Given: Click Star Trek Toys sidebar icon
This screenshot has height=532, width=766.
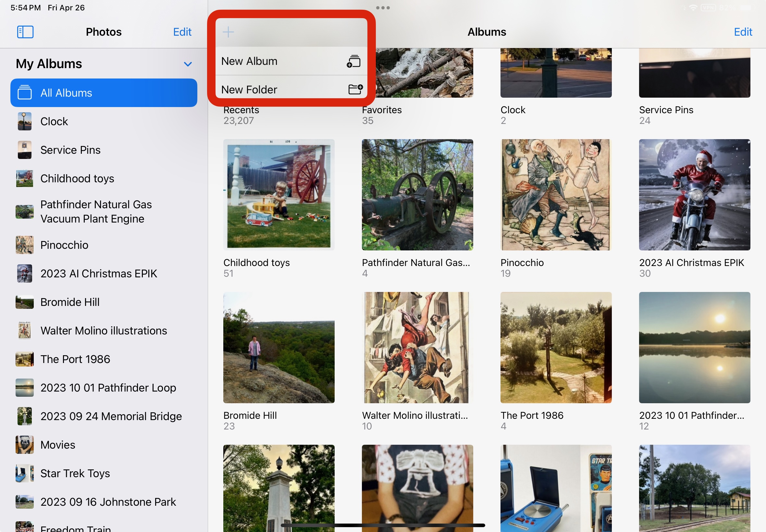Looking at the screenshot, I should point(25,473).
